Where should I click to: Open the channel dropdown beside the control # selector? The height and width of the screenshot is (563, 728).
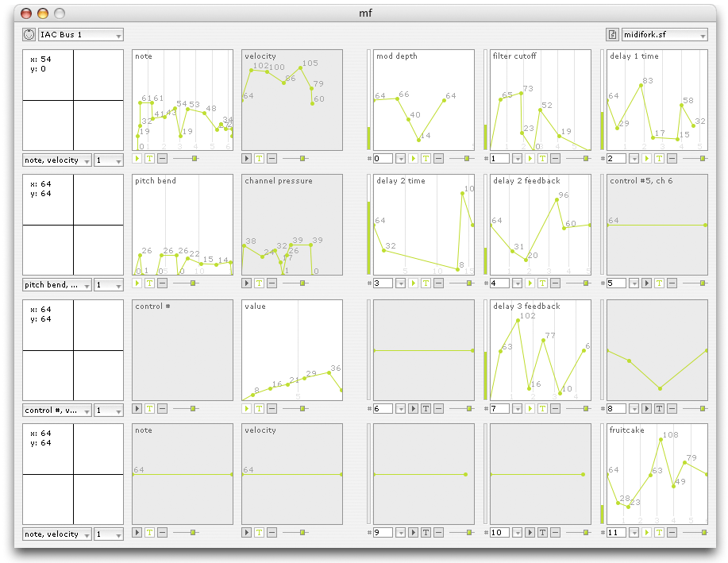point(109,411)
